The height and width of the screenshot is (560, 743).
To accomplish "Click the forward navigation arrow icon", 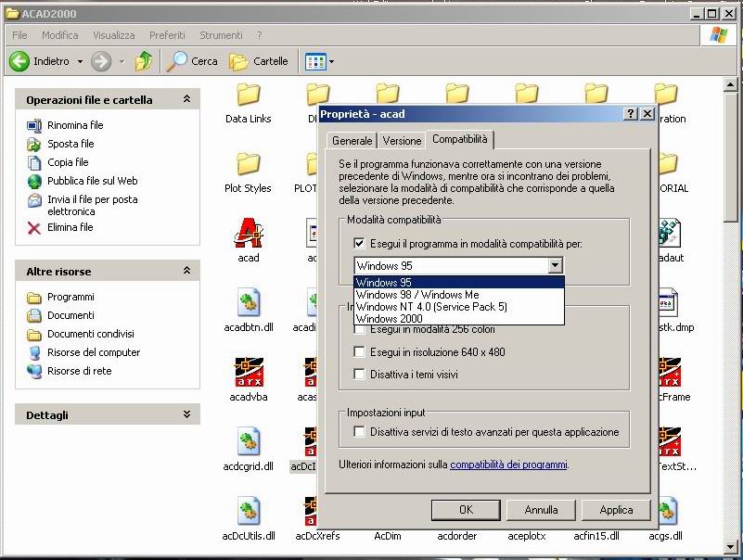I will click(101, 61).
